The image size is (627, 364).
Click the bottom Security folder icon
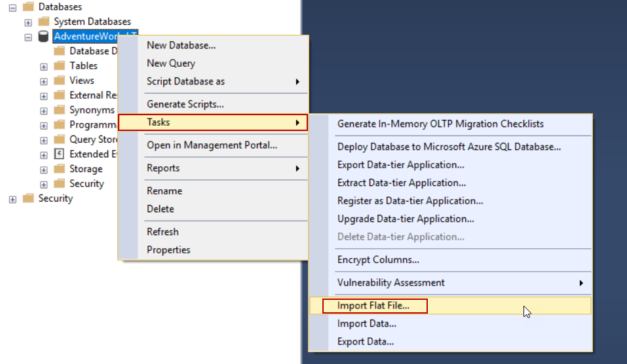click(x=28, y=198)
